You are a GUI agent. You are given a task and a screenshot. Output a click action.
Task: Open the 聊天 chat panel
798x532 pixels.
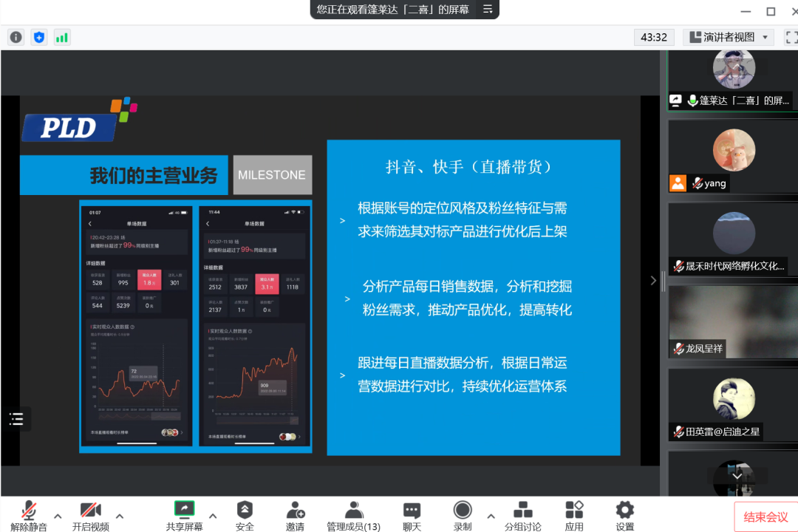coord(412,516)
